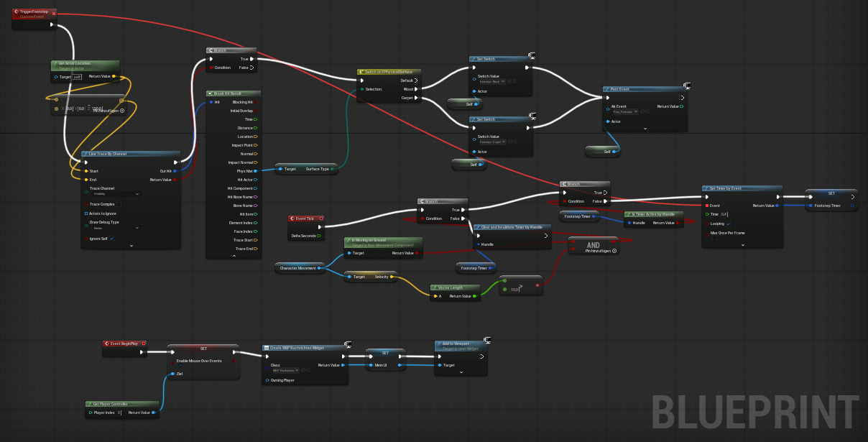Select the TriggerFootstep custom event node title
Viewport: 868px width, 442px height.
pos(34,12)
